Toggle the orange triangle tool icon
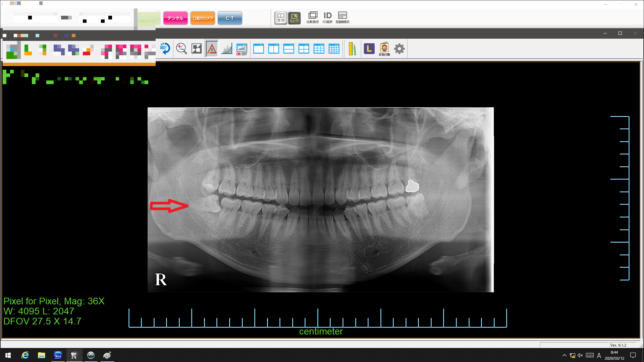The image size is (644, 362). (212, 49)
